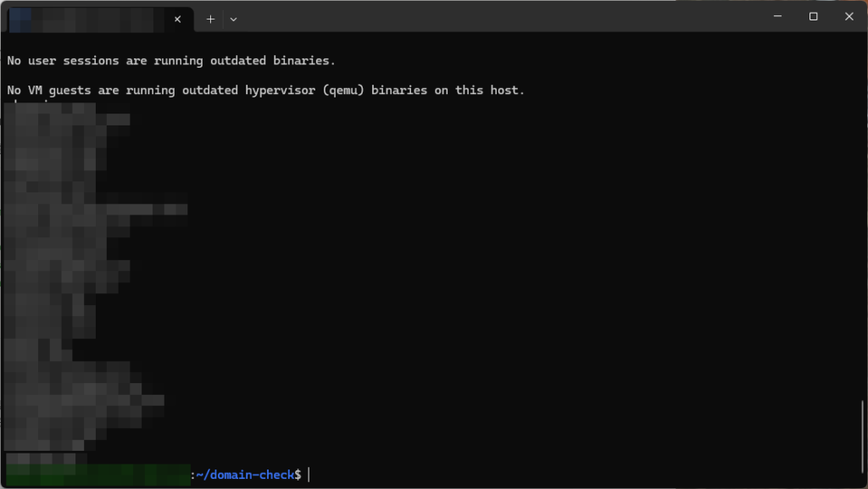The height and width of the screenshot is (489, 868).
Task: Close the terminal window
Action: tap(849, 16)
